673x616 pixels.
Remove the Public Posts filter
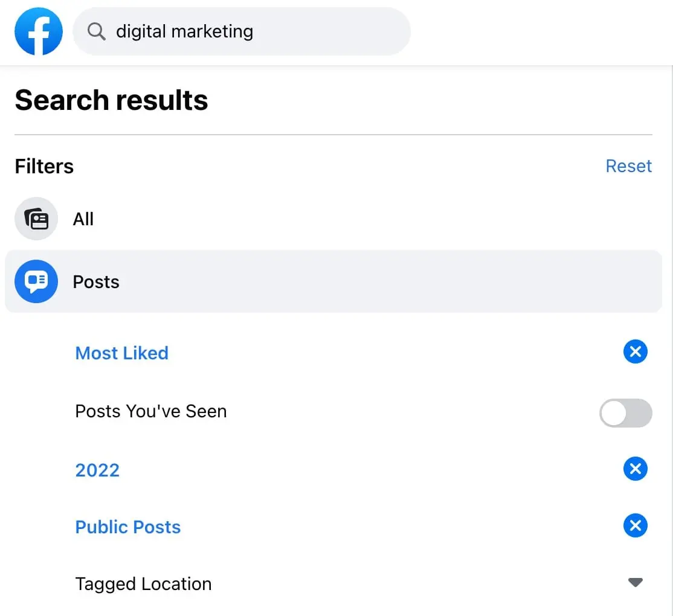coord(635,525)
